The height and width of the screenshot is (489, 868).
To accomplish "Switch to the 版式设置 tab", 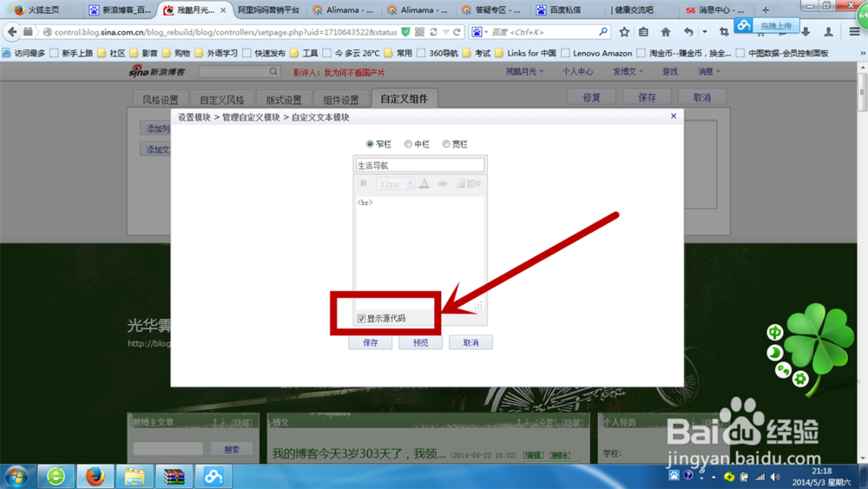I will [284, 100].
